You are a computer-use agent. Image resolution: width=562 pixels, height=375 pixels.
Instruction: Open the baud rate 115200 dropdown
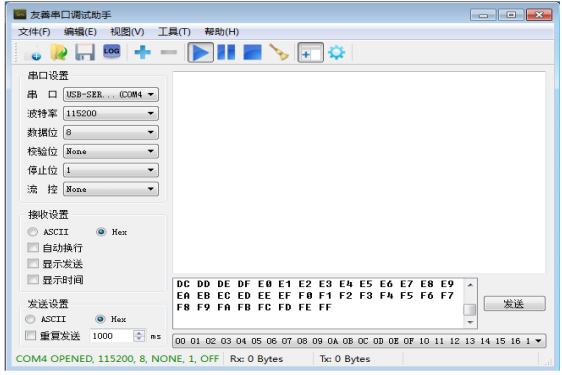(111, 114)
